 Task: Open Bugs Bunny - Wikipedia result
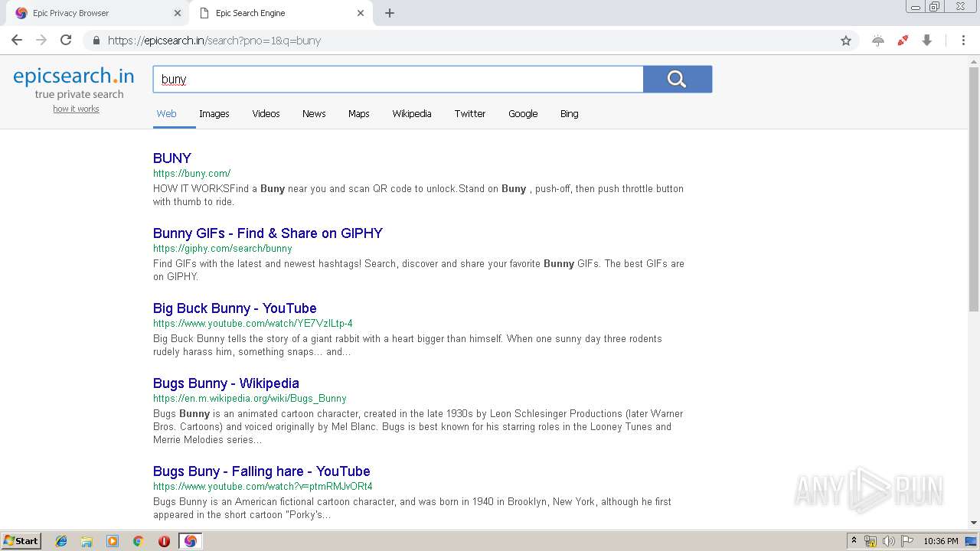226,383
